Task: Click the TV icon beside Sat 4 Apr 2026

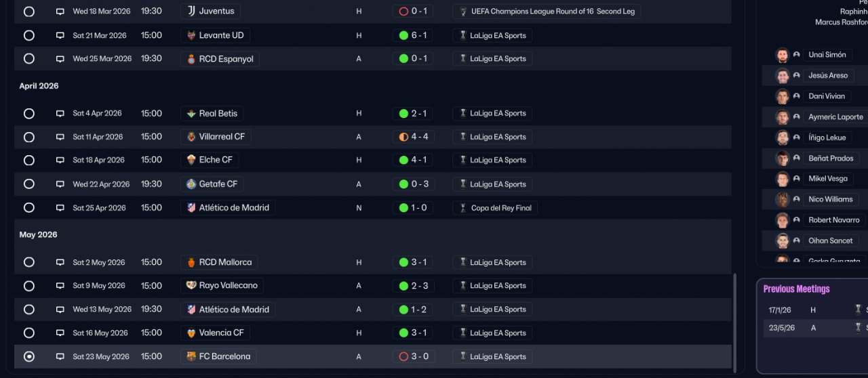Action: click(x=60, y=114)
